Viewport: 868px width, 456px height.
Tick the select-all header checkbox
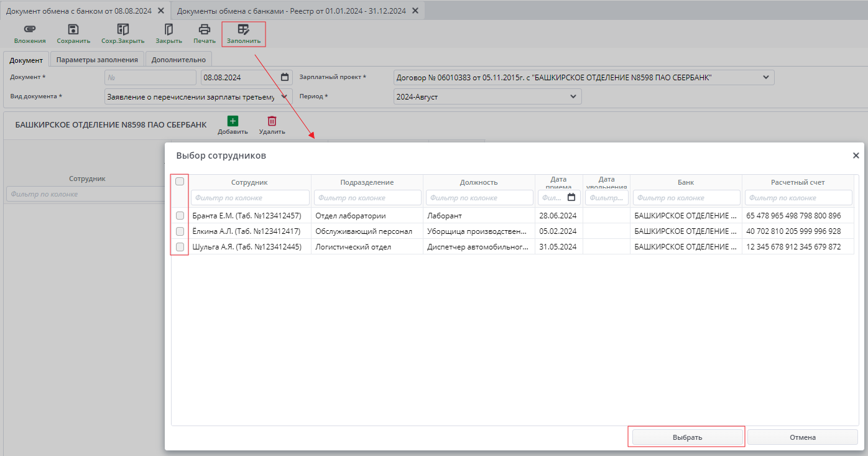tap(180, 182)
